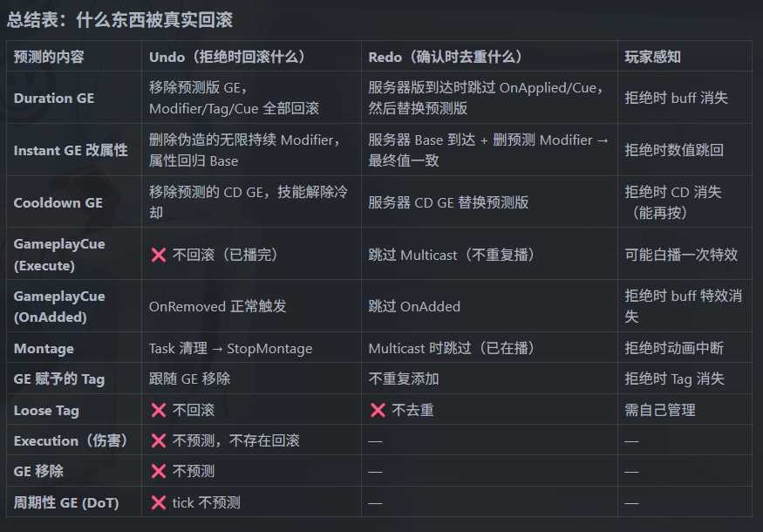Click the 玩家感知 column header
Viewport: 763px width, 532px height.
652,57
